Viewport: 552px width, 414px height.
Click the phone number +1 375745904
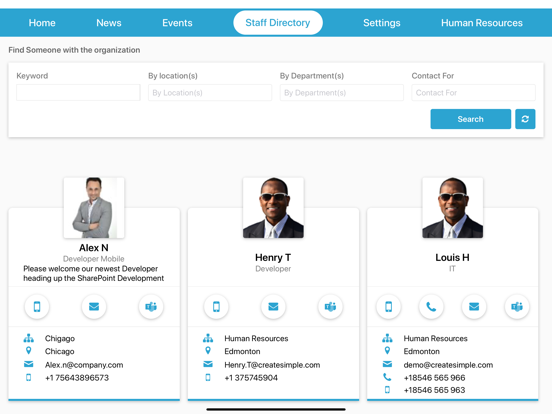click(x=251, y=378)
